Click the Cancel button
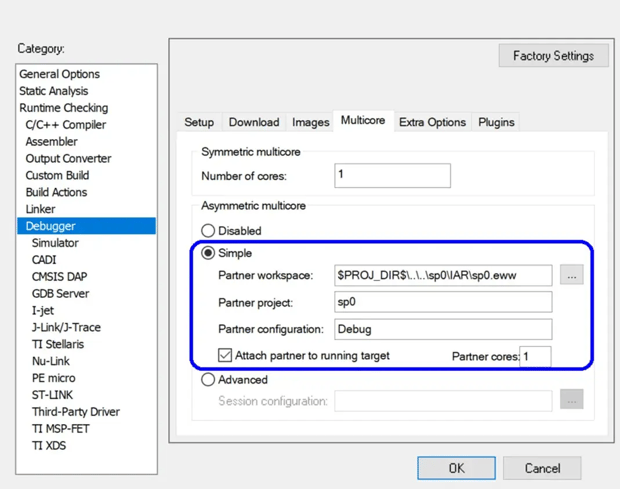 pyautogui.click(x=542, y=468)
